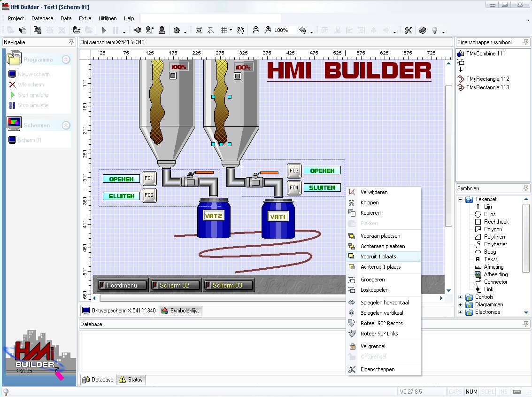Screen dimensions: 532x397
Task: Click the light bulb toolbar icon
Action: point(435,30)
